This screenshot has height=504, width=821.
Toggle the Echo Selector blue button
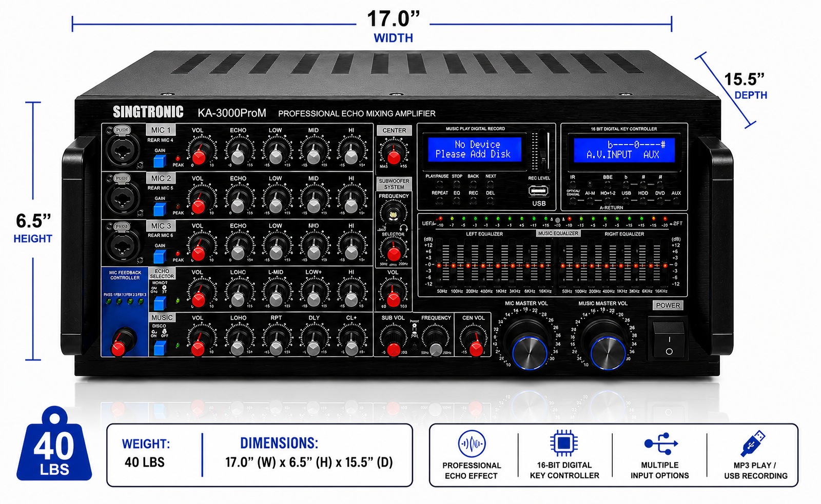[160, 302]
